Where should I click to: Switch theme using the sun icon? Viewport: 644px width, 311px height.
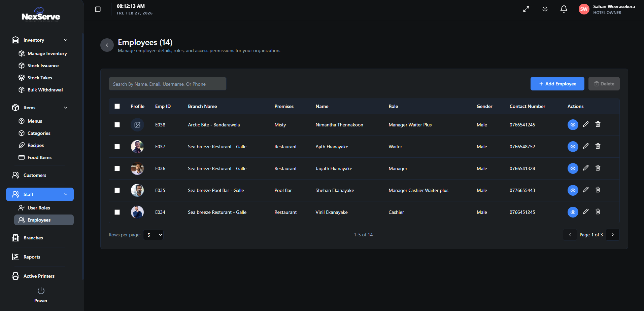[545, 9]
